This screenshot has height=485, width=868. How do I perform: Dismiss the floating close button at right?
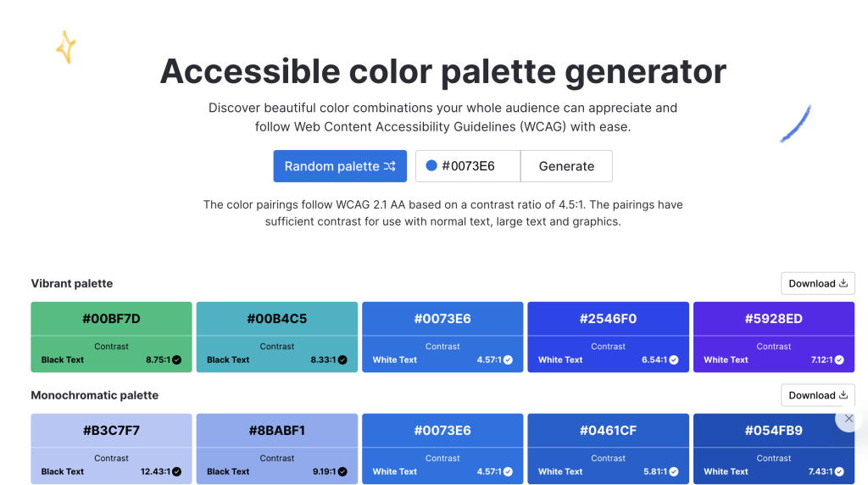(x=849, y=419)
